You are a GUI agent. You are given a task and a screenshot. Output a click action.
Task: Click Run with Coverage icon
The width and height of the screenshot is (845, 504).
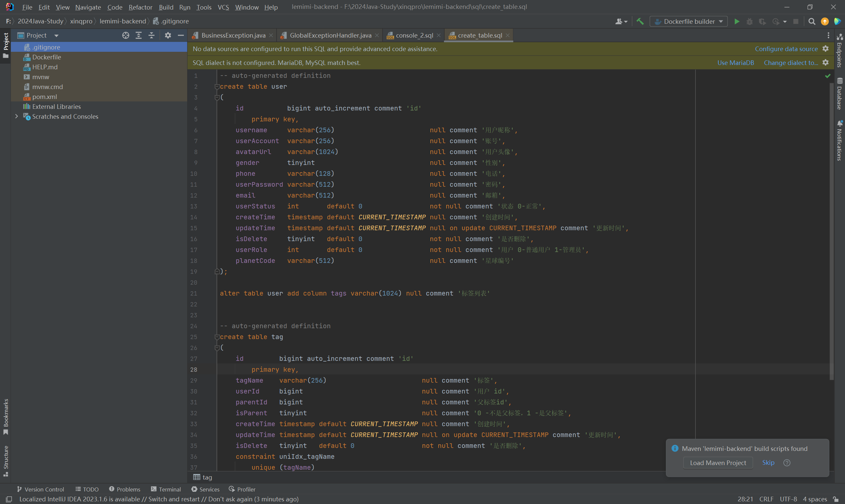click(762, 21)
